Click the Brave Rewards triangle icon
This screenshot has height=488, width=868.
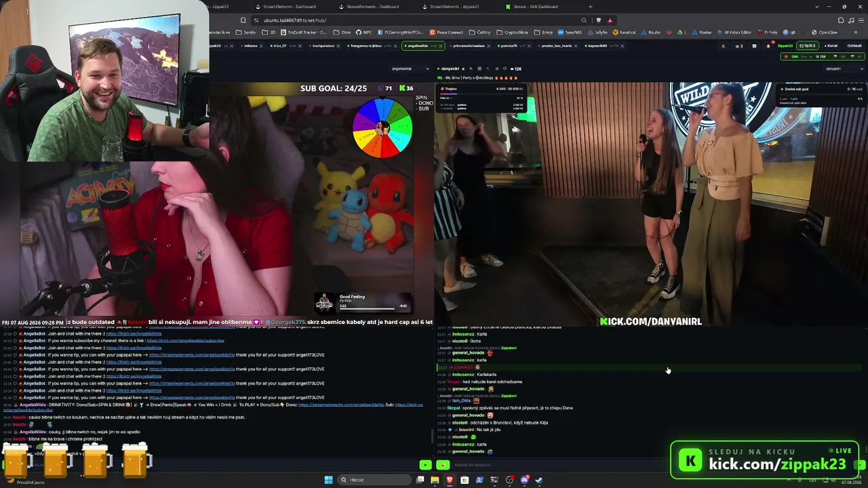pyautogui.click(x=610, y=20)
